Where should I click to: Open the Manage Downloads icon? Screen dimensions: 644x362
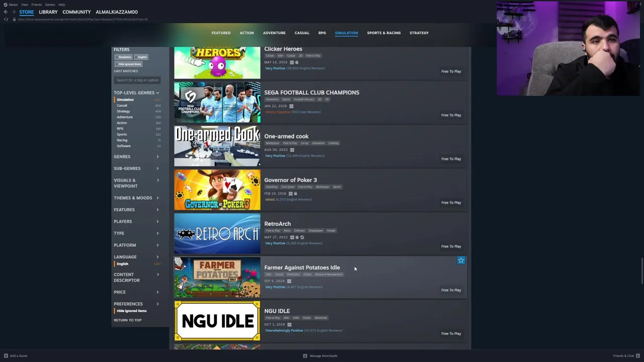pos(305,356)
